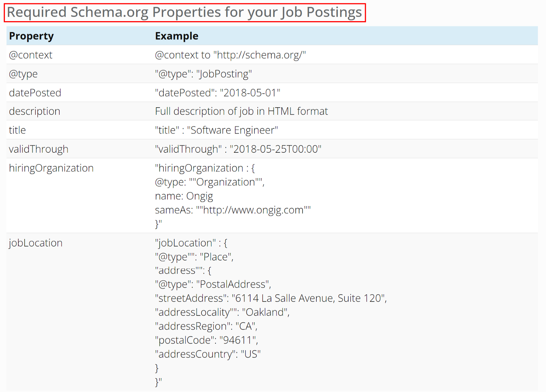Click the postalCode '94611' line
Viewport: 546px width, 392px height.
(206, 340)
